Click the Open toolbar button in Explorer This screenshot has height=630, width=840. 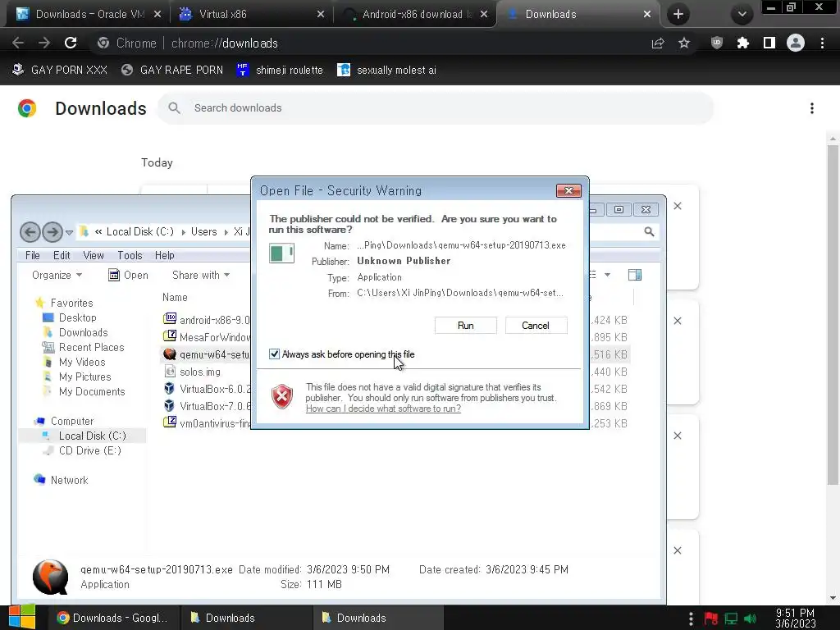[128, 275]
